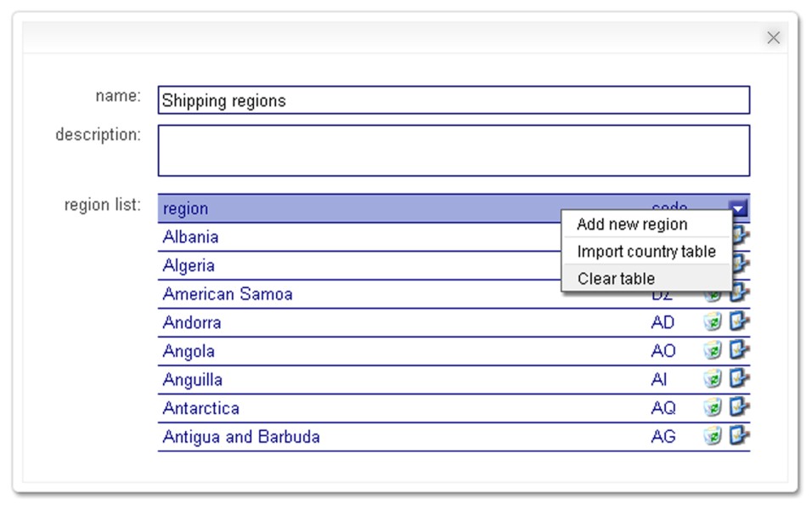Edit Algeria using the edit icon
This screenshot has height=505, width=812.
(737, 264)
